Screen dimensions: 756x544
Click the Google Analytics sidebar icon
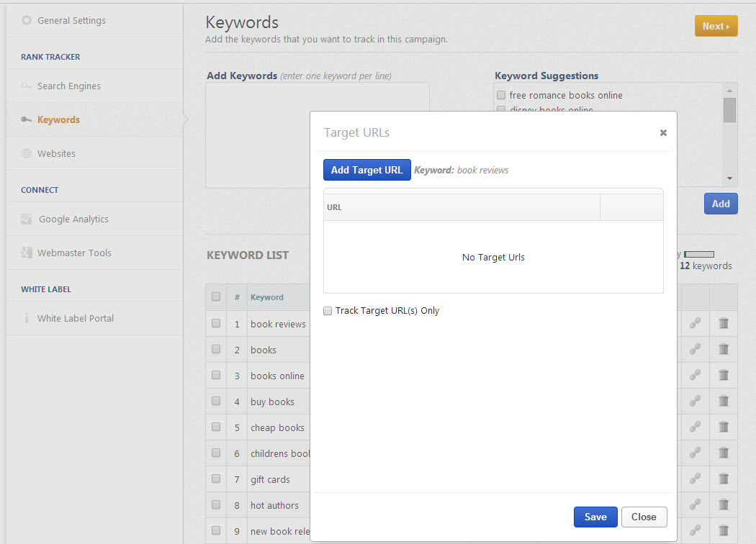27,219
